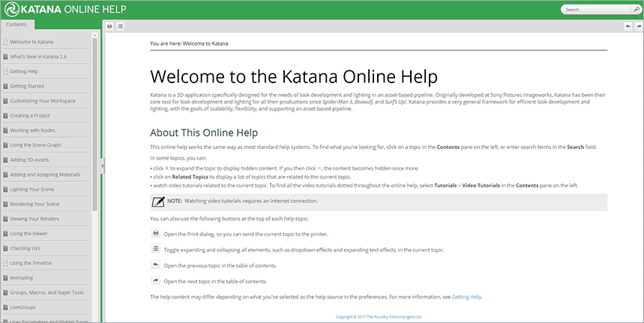
Task: Click the Print icon in the buttons list
Action: [156, 233]
